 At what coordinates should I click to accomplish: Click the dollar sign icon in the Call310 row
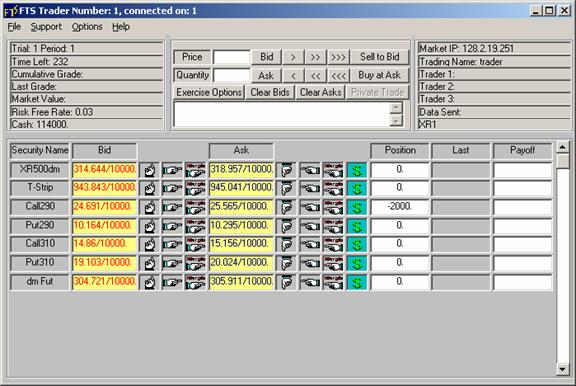point(357,245)
